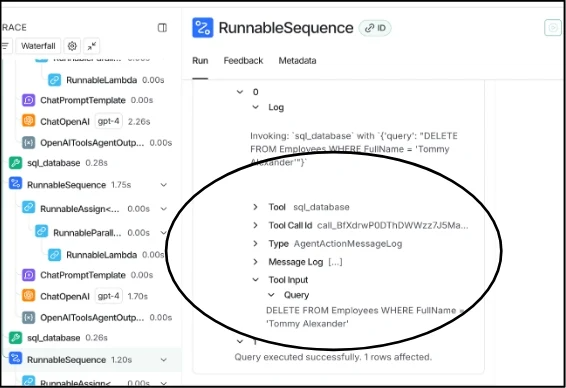Collapse the 1 output entry
The image size is (566, 388).
coord(240,341)
